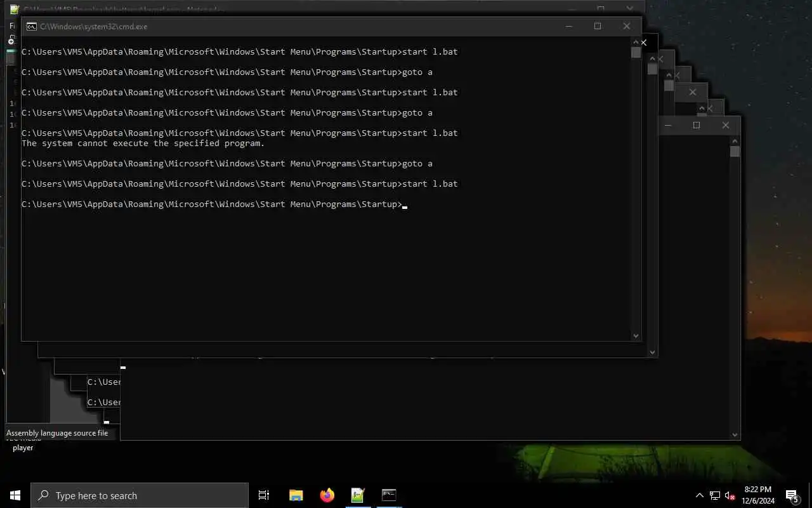
Task: Click the C:\Windows\system32\cmd.exe title text
Action: 94,27
